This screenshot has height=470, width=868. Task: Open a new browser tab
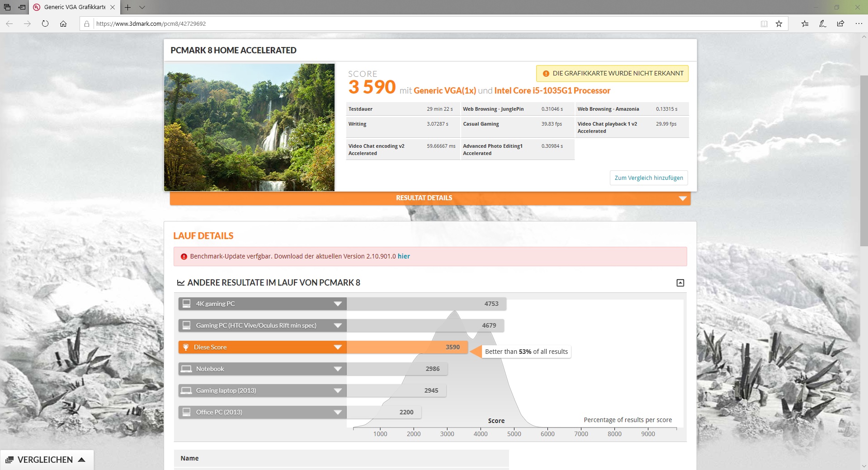click(x=128, y=7)
